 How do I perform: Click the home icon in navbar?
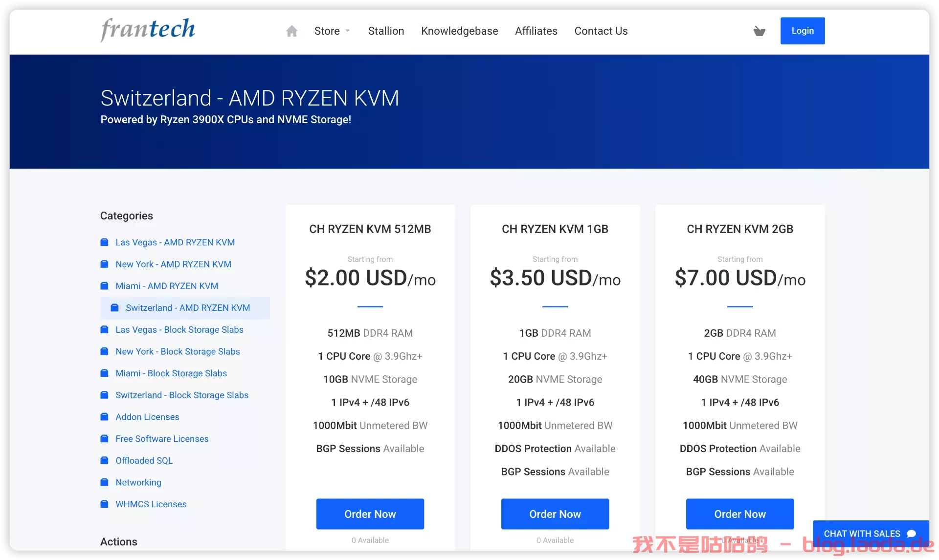tap(292, 31)
